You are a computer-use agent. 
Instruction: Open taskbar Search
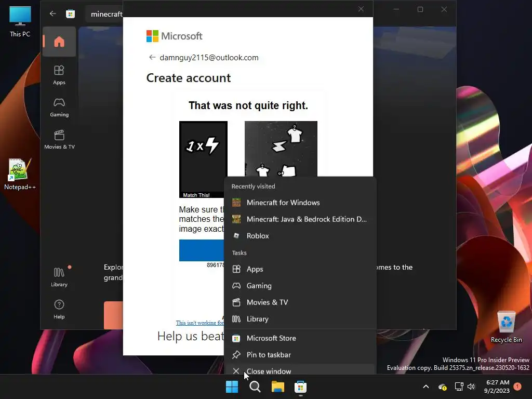tap(255, 387)
